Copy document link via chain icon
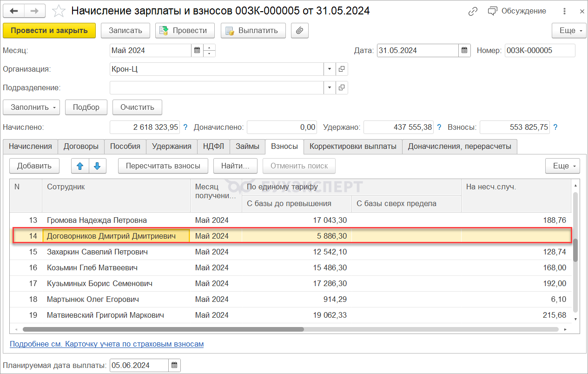 pyautogui.click(x=473, y=11)
